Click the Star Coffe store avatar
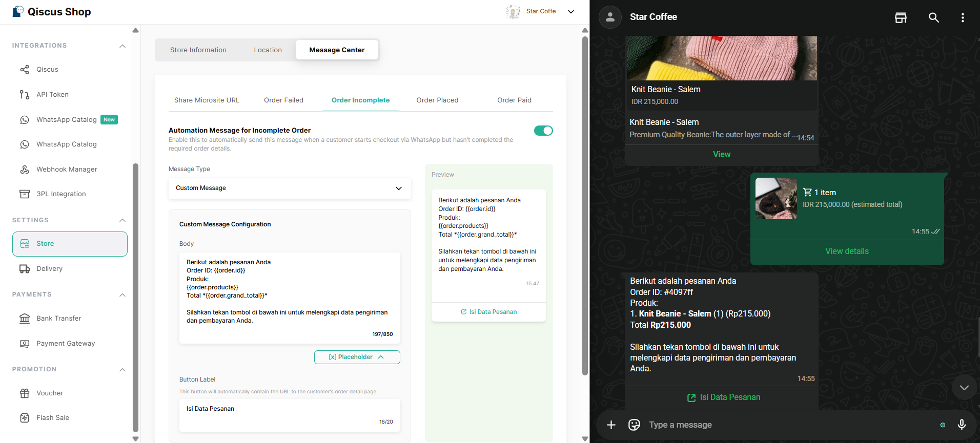980x443 pixels. pyautogui.click(x=513, y=11)
